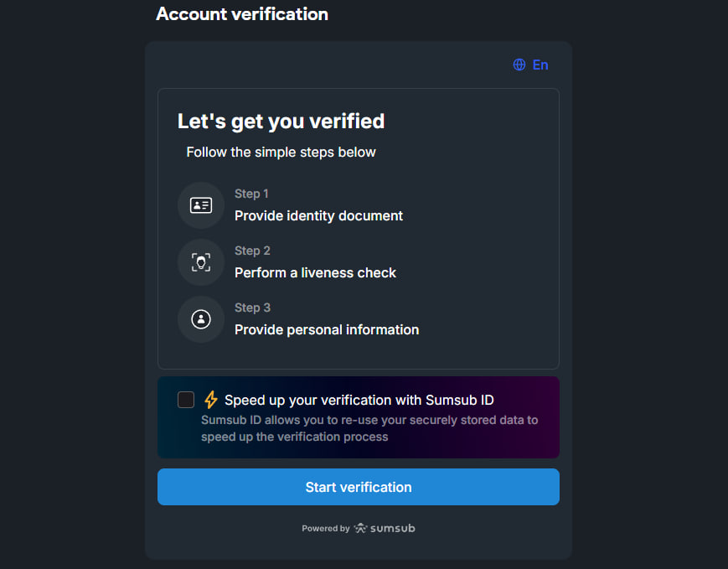Click the "Step 2" label
Viewport: 728px width, 569px height.
pos(252,251)
